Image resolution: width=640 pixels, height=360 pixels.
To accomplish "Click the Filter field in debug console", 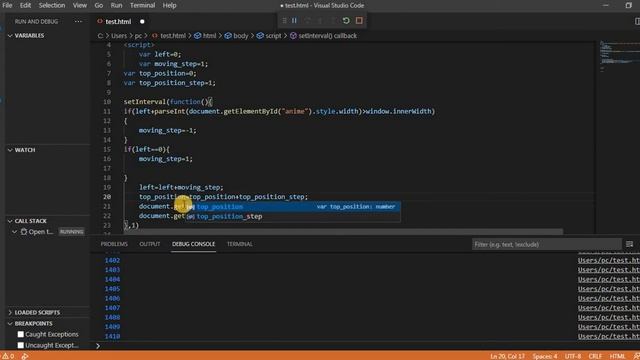I will click(546, 244).
